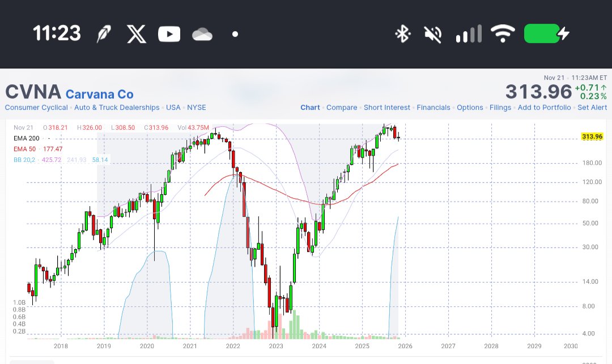
Task: Tap the quill feather status bar icon
Action: pos(104,34)
